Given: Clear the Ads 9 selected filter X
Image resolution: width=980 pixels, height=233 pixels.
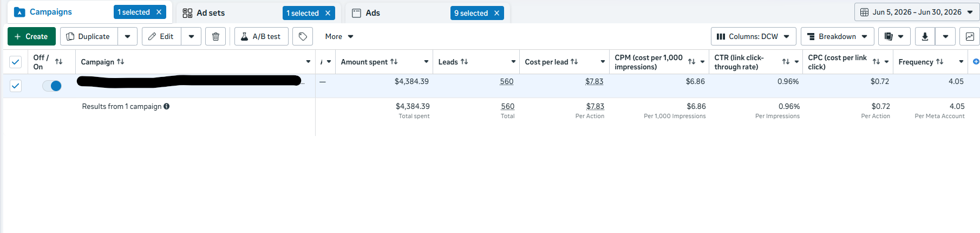Looking at the screenshot, I should point(496,13).
